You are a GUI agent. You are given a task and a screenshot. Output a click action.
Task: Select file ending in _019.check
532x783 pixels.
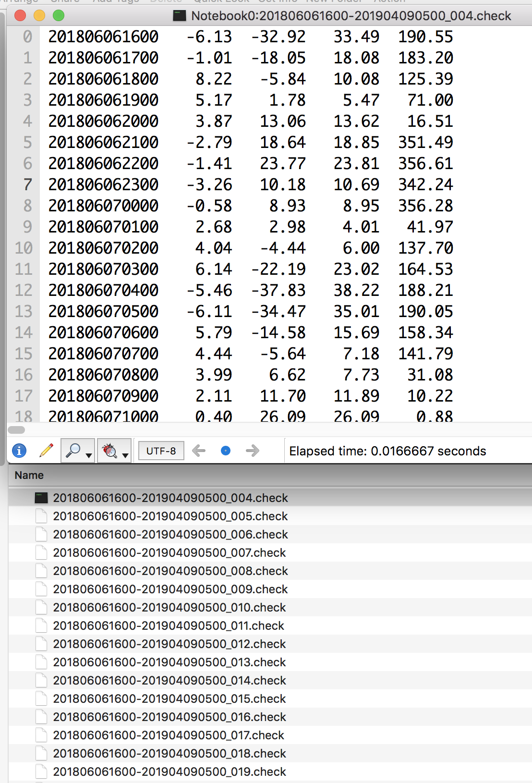(169, 771)
